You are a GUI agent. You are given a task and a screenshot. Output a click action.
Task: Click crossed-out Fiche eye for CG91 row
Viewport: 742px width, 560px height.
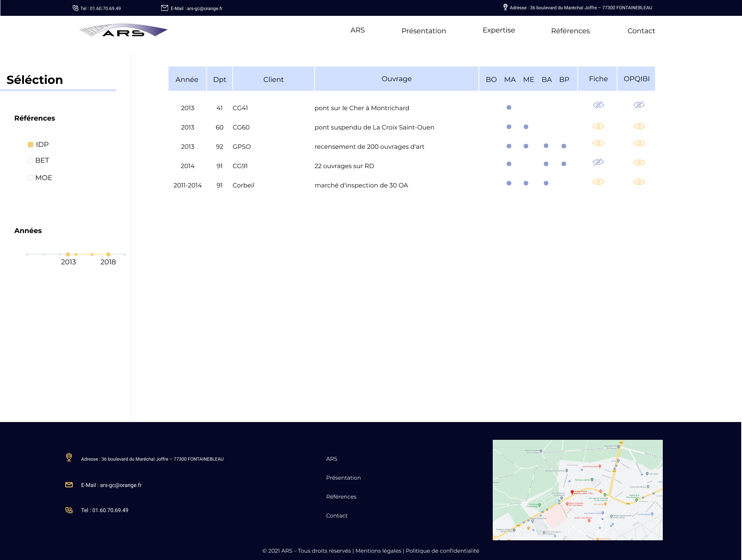tap(598, 162)
